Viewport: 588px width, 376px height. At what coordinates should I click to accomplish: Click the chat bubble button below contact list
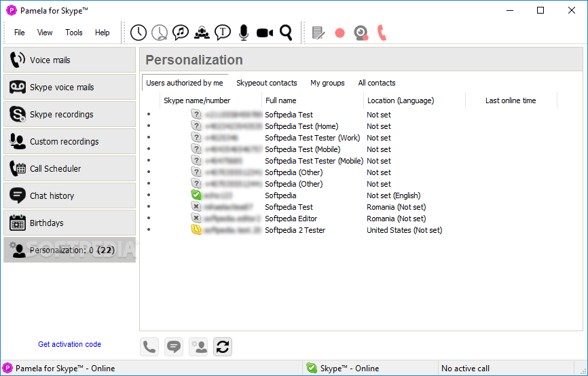(174, 347)
